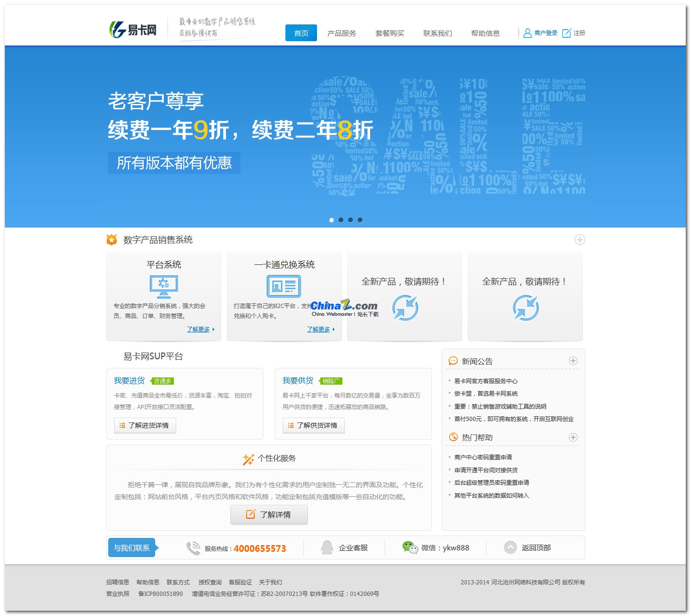Open footer link 帮助信息

coord(148,582)
